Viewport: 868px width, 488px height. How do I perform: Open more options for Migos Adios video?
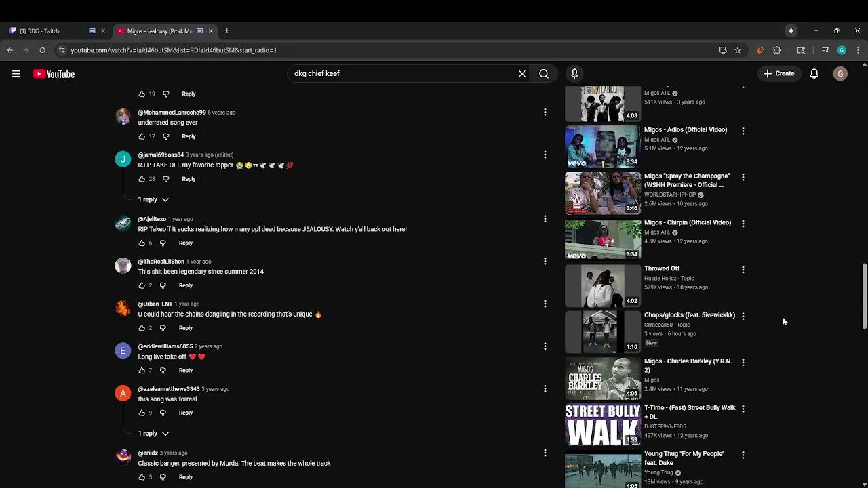click(x=743, y=131)
